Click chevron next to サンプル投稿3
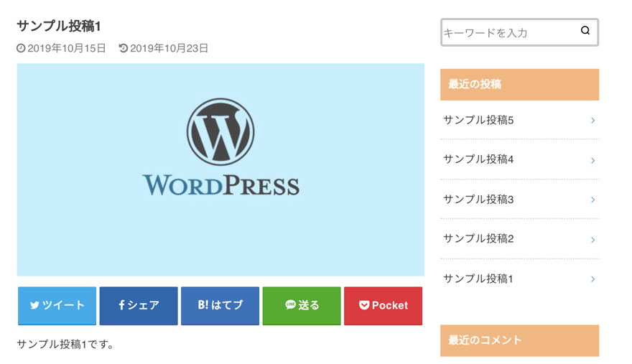The image size is (632, 364). pyautogui.click(x=592, y=200)
